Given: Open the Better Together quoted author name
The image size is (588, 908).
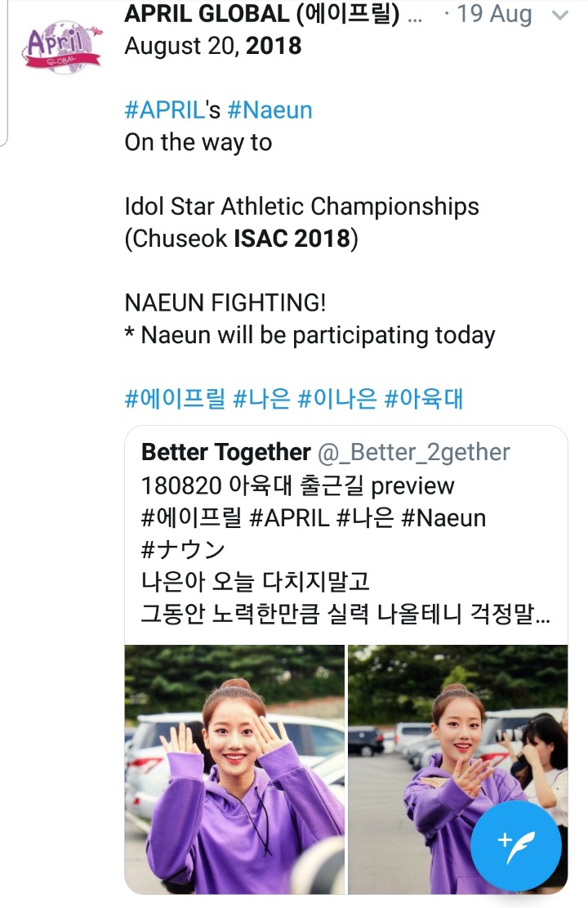Looking at the screenshot, I should click(225, 452).
